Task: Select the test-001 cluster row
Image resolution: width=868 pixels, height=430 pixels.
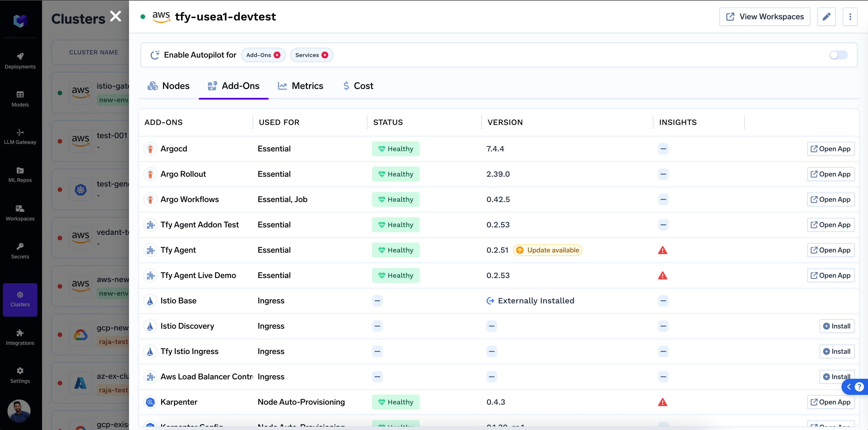Action: pos(90,141)
